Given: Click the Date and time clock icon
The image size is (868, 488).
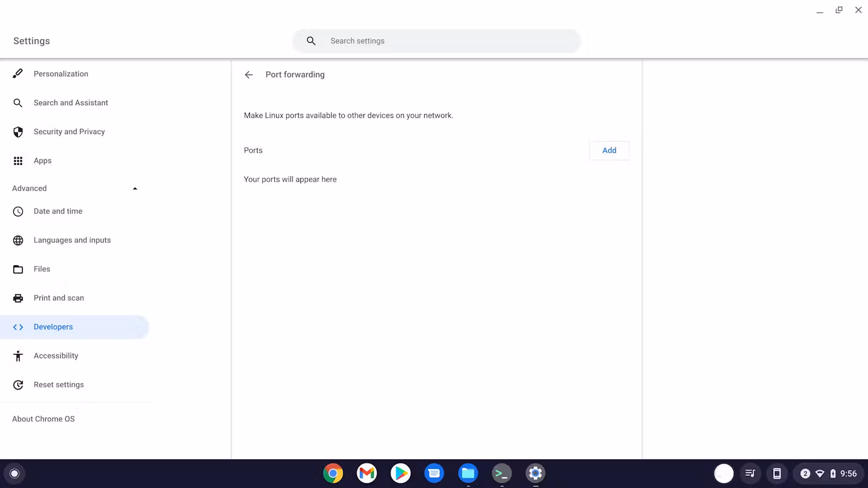Looking at the screenshot, I should tap(17, 211).
